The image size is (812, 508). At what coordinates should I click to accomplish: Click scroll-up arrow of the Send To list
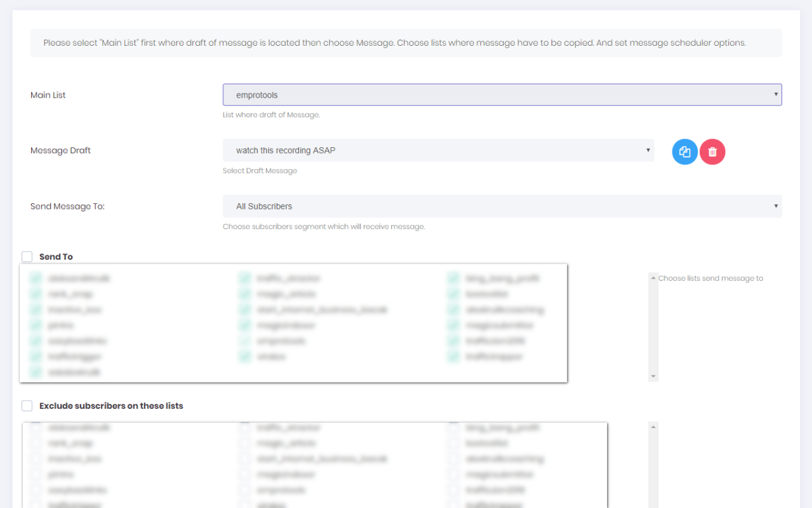click(653, 278)
